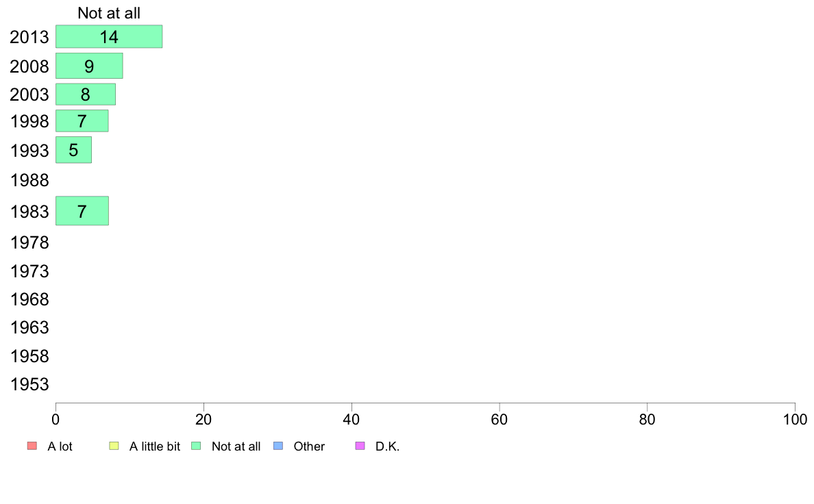Click the 'A little bit' legend label
814x504 pixels.
[x=155, y=446]
